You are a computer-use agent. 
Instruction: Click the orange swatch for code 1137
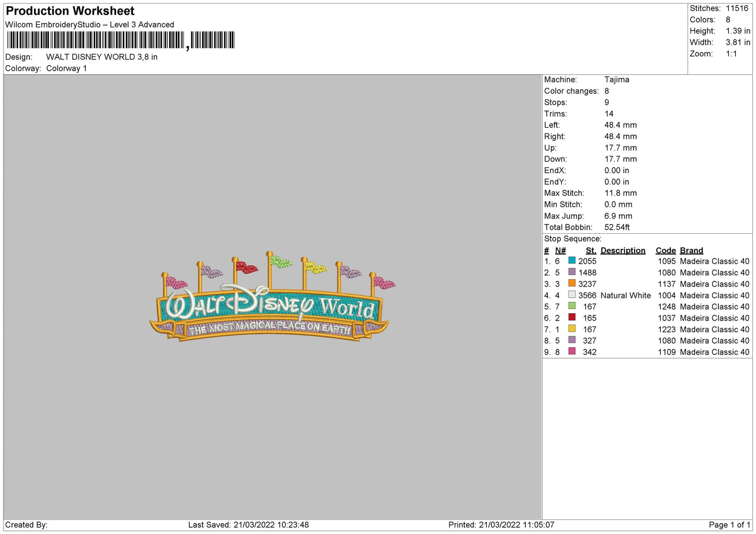572,283
